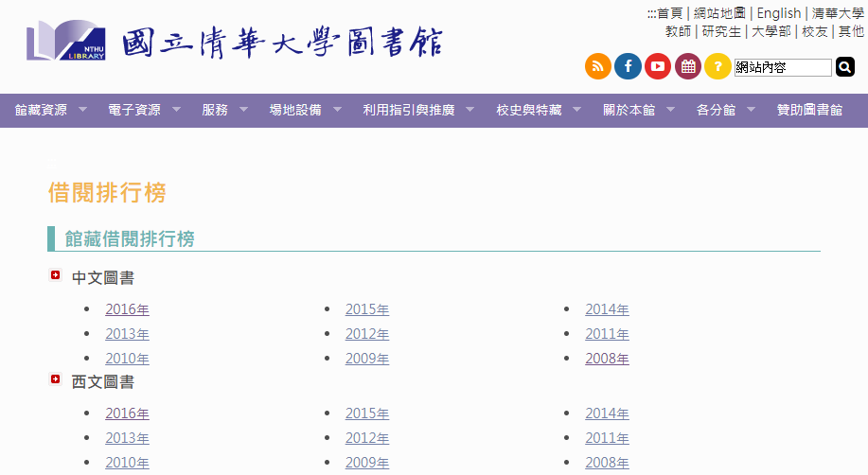
Task: Open the 利用指引與推廣 menu
Action: [409, 110]
